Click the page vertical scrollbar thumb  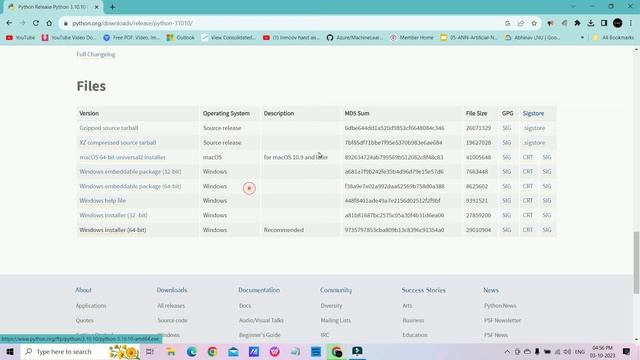point(636,262)
